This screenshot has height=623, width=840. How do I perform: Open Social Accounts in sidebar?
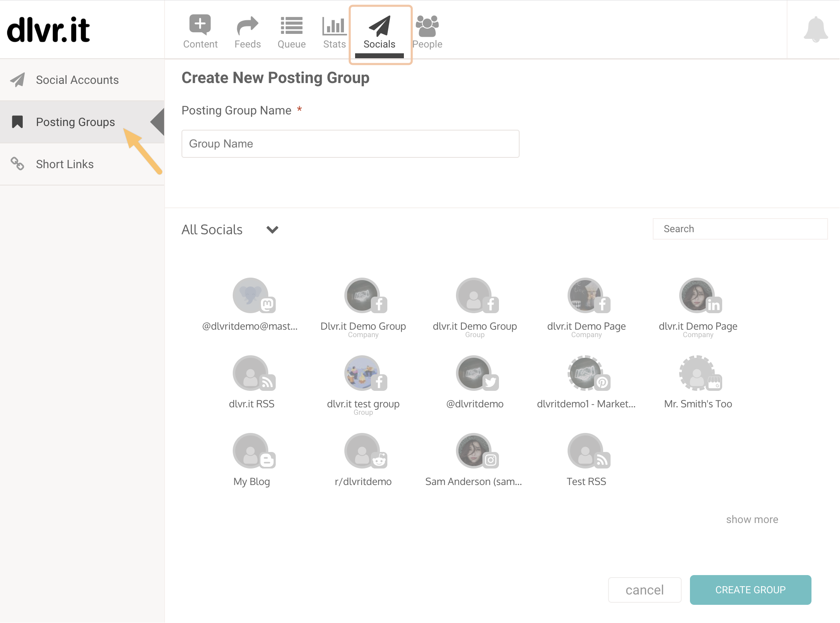pyautogui.click(x=82, y=80)
